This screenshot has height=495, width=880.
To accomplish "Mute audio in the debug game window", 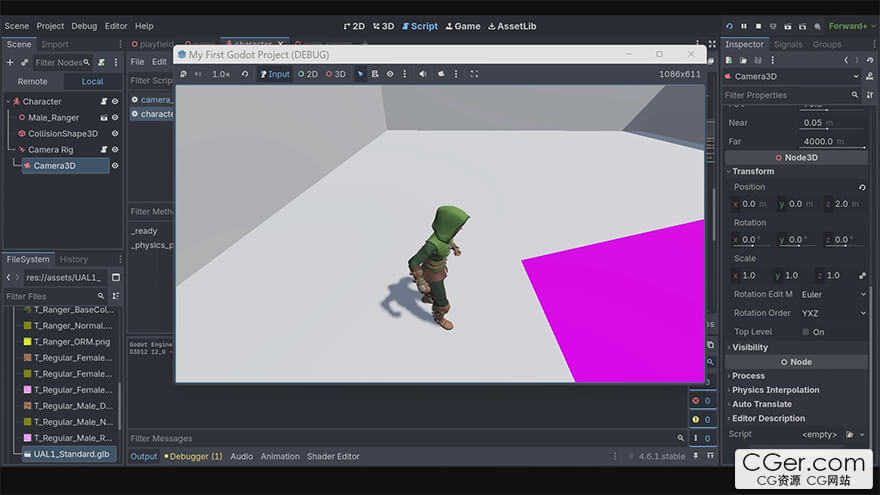I will click(x=423, y=74).
